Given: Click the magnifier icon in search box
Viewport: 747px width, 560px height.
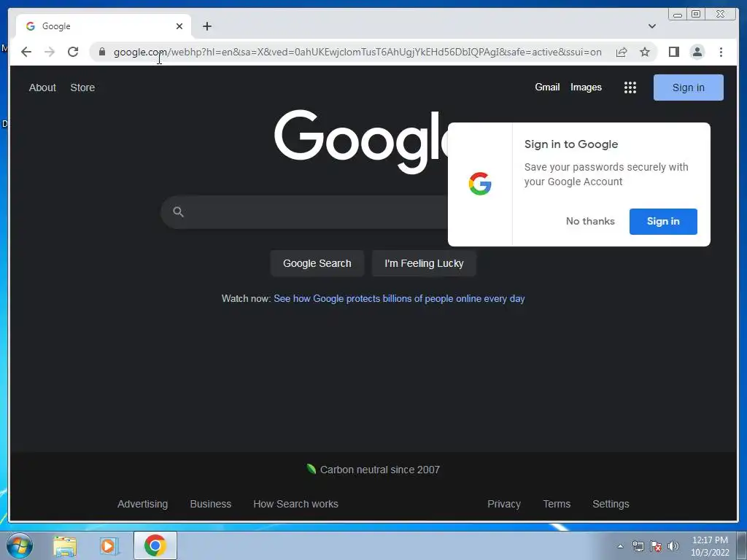Looking at the screenshot, I should (178, 212).
